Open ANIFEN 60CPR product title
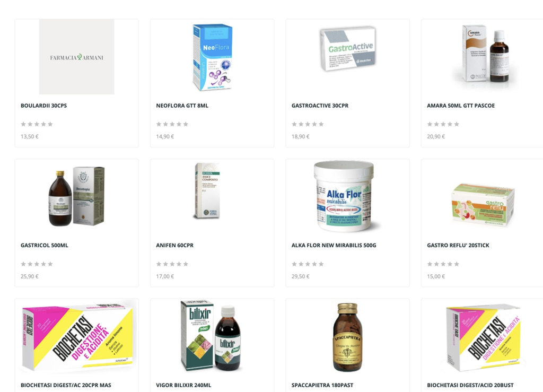Screen dimensions: 543x392 [x=175, y=245]
